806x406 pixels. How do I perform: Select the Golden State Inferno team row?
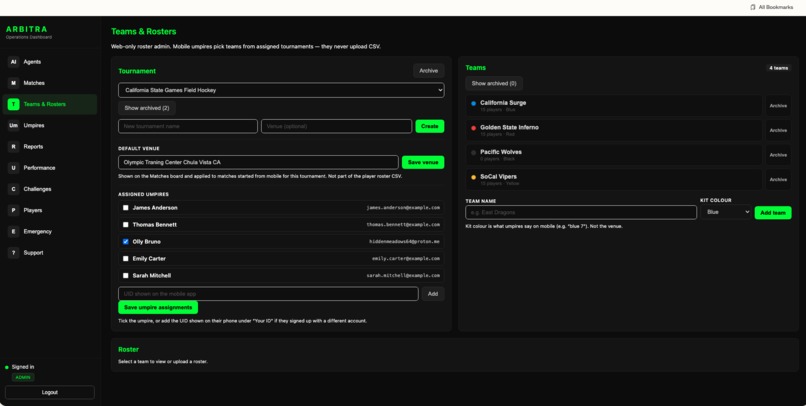pos(614,131)
